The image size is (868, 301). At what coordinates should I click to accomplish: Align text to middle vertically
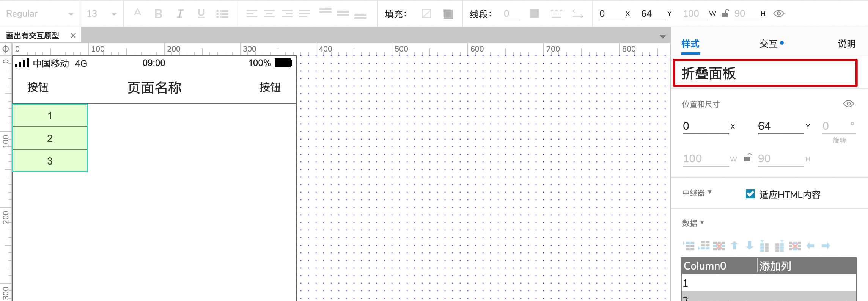343,14
